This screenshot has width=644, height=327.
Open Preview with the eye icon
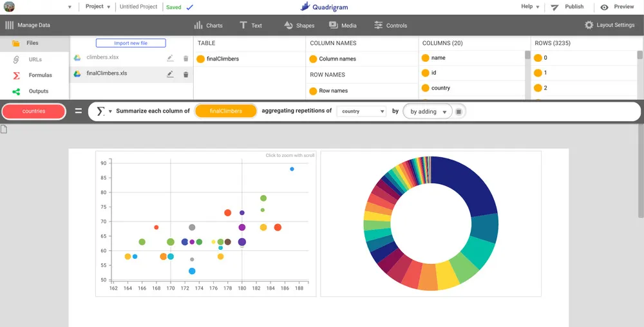click(604, 7)
